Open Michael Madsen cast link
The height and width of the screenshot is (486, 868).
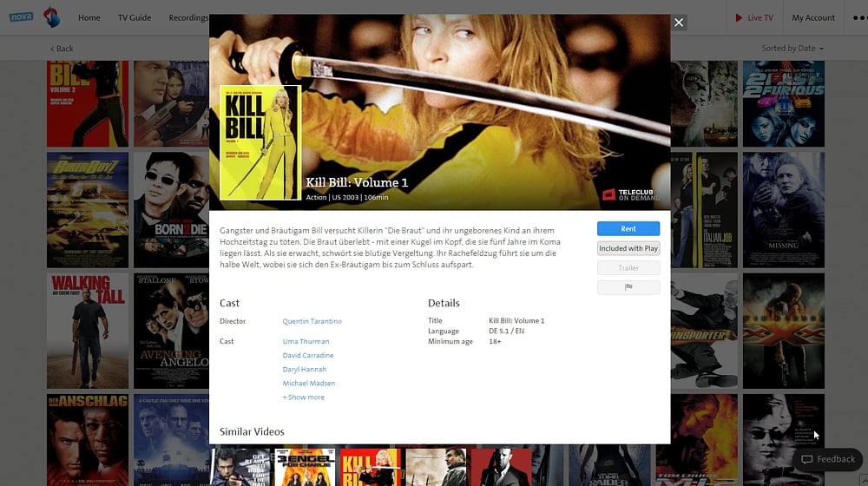tap(308, 383)
